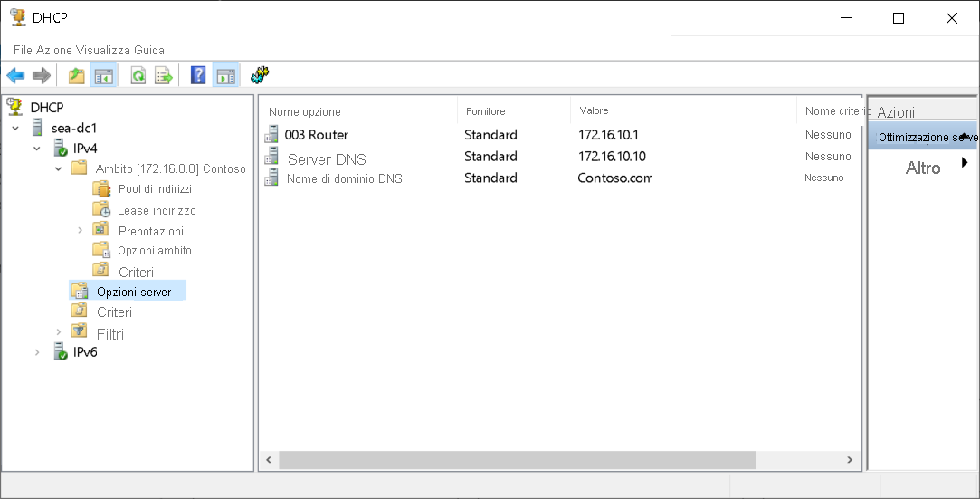Click the Back arrow toolbar icon
Viewport: 980px width, 499px height.
15,76
